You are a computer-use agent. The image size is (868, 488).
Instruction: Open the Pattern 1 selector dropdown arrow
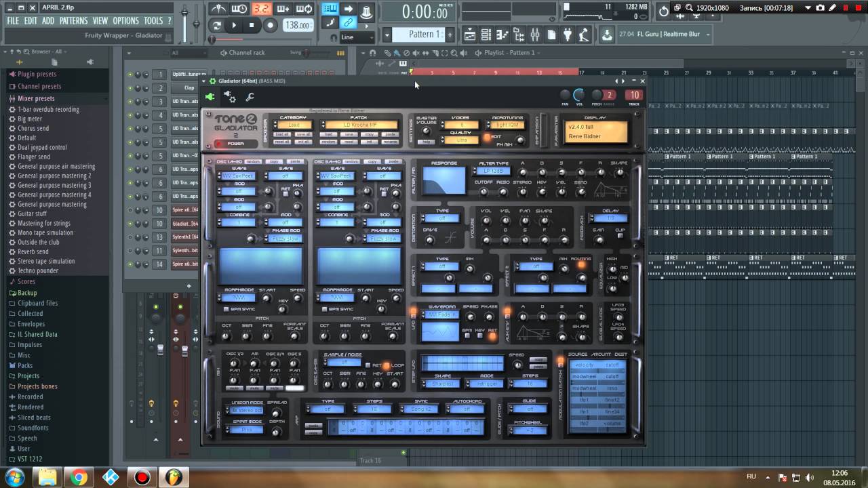(x=387, y=34)
